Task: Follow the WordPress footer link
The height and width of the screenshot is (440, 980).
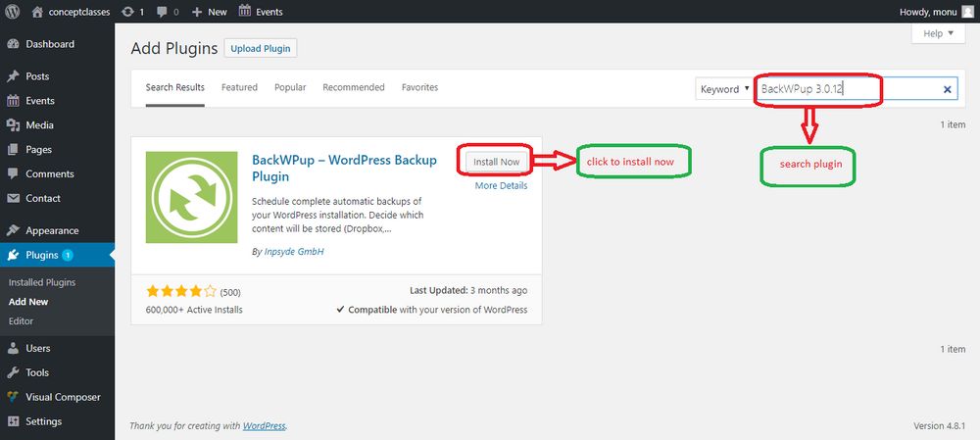Action: tap(265, 426)
